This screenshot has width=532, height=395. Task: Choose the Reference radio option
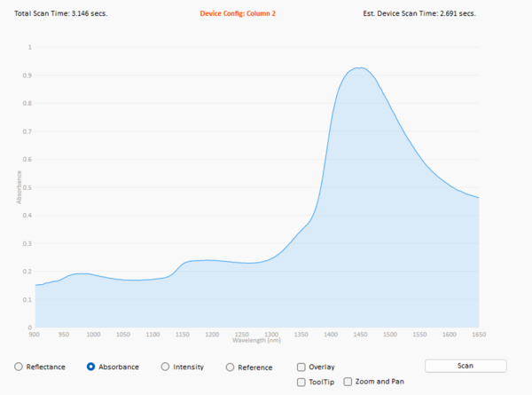point(231,367)
